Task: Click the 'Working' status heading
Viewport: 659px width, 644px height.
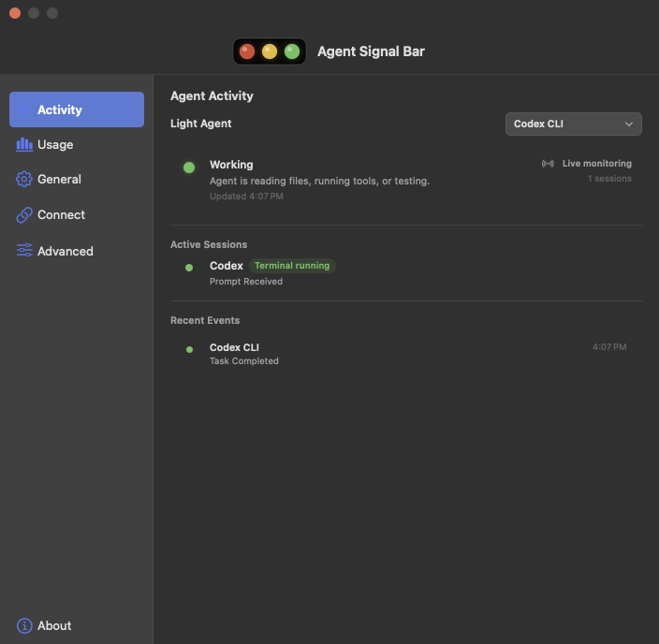Action: (231, 165)
